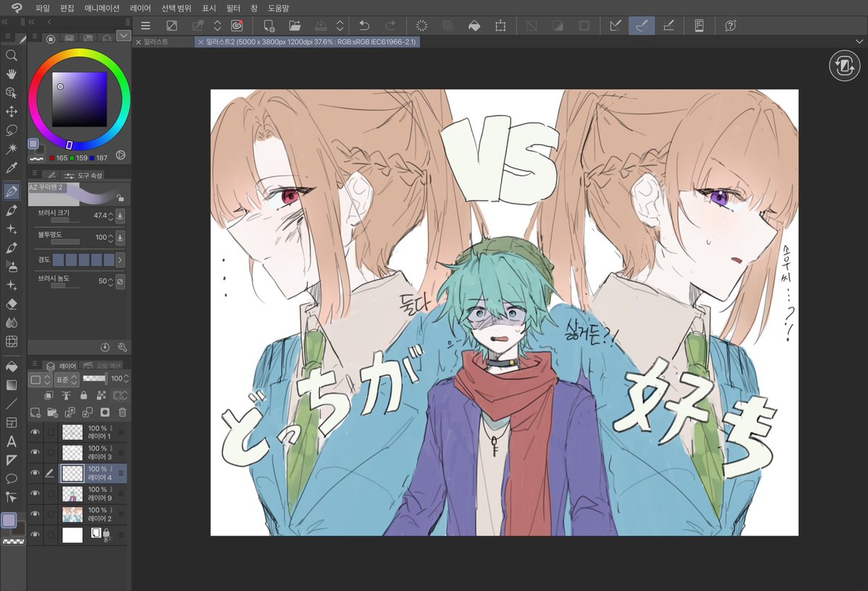Select the Eraser tool
Screen dimensions: 868x591
pyautogui.click(x=11, y=304)
